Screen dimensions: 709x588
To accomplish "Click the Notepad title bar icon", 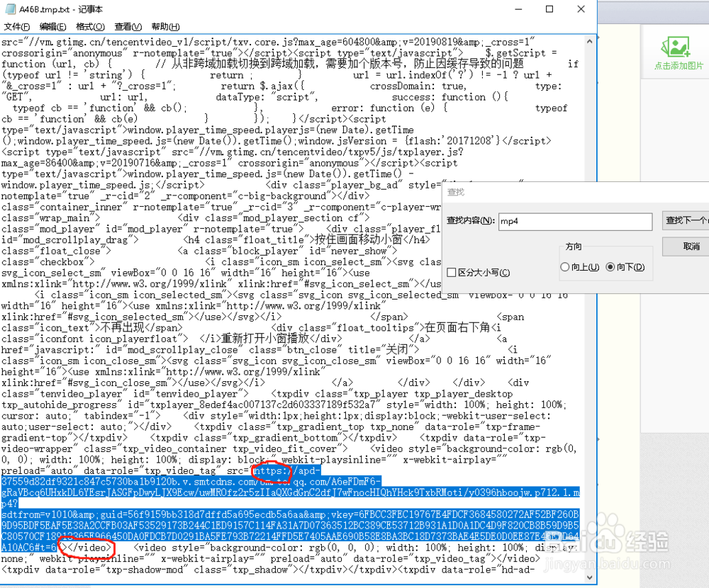I will click(10, 9).
